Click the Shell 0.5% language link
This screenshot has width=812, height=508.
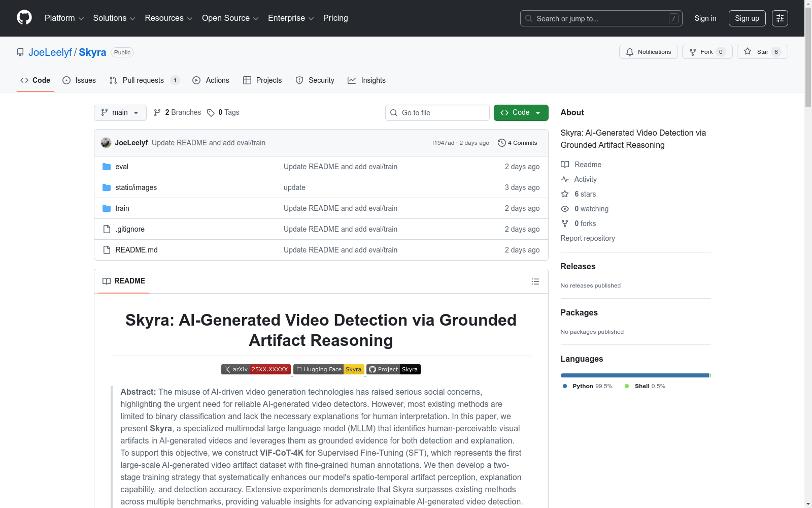click(645, 386)
